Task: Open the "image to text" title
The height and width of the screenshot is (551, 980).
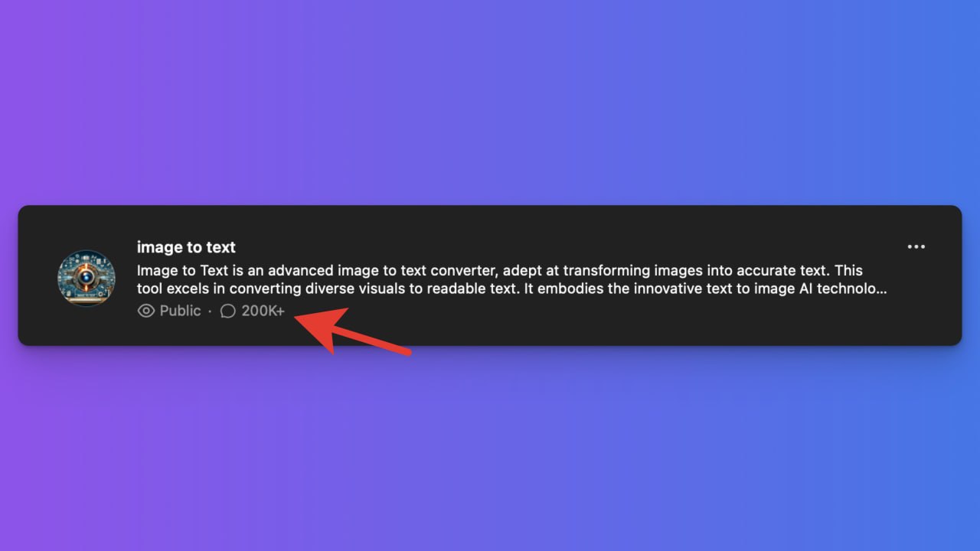Action: (x=186, y=247)
